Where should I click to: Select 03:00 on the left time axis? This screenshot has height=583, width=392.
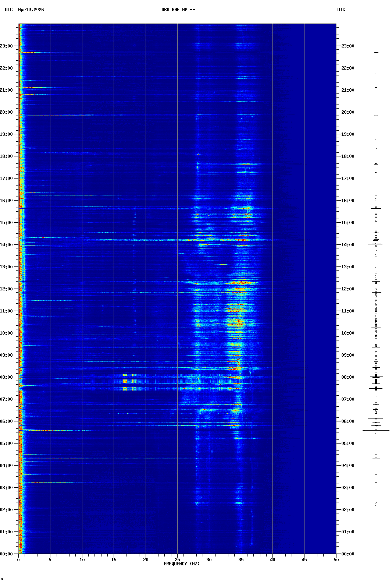pos(6,488)
